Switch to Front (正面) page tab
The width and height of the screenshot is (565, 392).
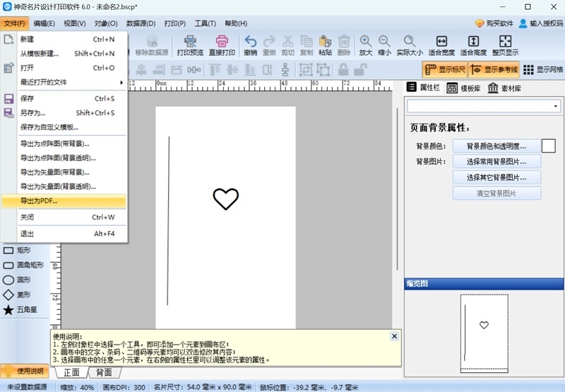point(71,372)
